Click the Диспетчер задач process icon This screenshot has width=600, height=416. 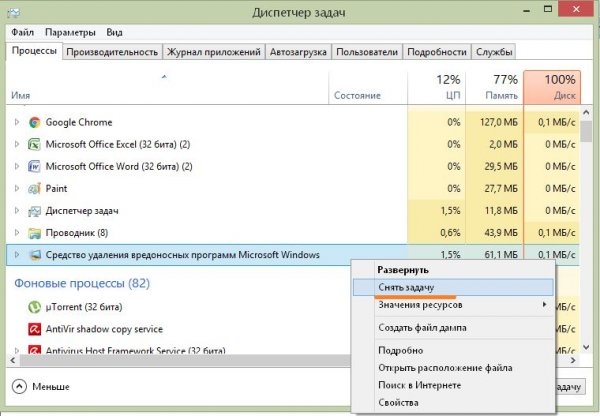[x=35, y=211]
